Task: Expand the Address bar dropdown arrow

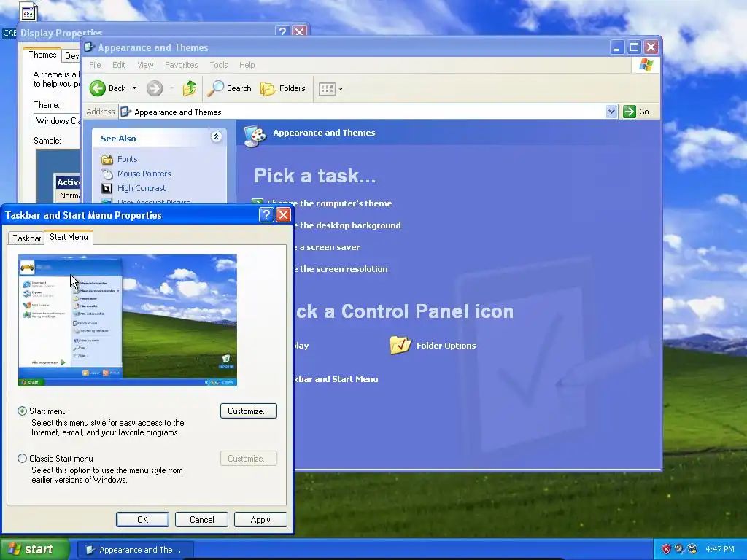Action: 611,112
